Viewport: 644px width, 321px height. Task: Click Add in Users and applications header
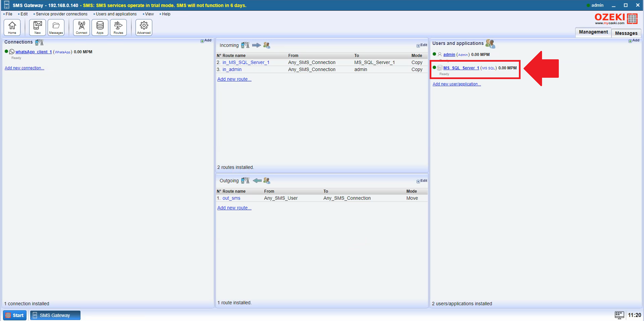coord(634,41)
